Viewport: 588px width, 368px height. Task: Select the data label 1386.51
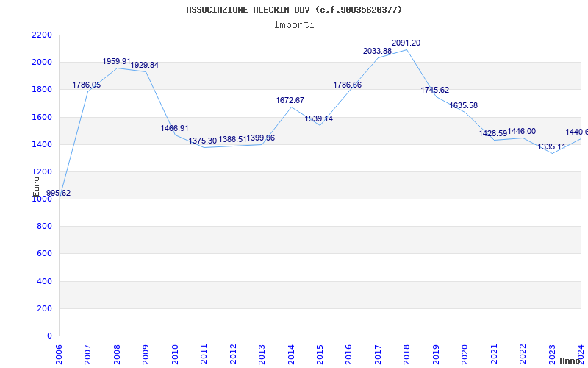(232, 139)
